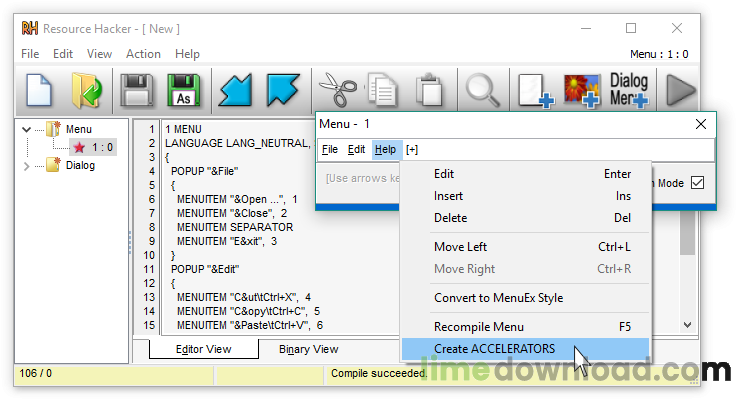The height and width of the screenshot is (400, 738).
Task: Click the Dialog Menu add icon
Action: (629, 89)
